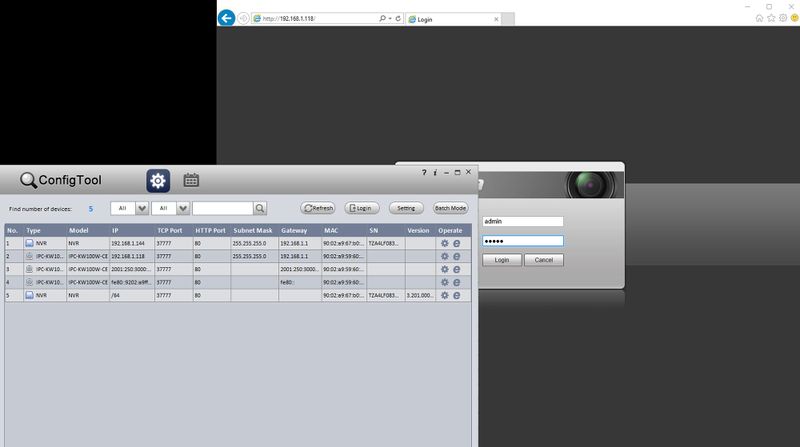Click the ConfigTool info icon
The height and width of the screenshot is (447, 800).
[435, 172]
